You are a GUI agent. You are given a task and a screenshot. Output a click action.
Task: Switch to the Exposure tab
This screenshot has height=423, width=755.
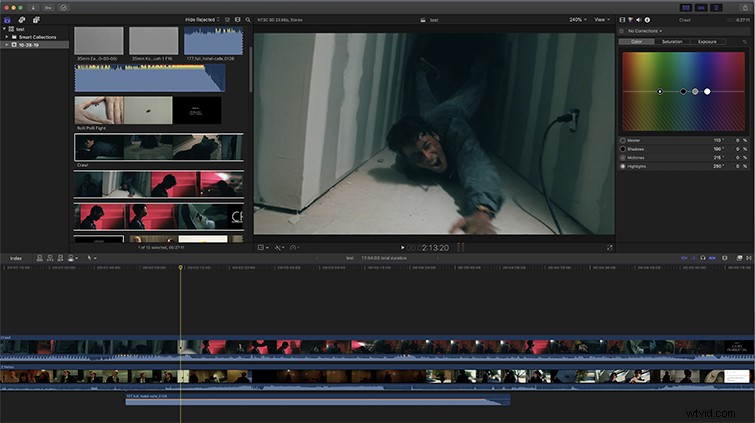(707, 42)
